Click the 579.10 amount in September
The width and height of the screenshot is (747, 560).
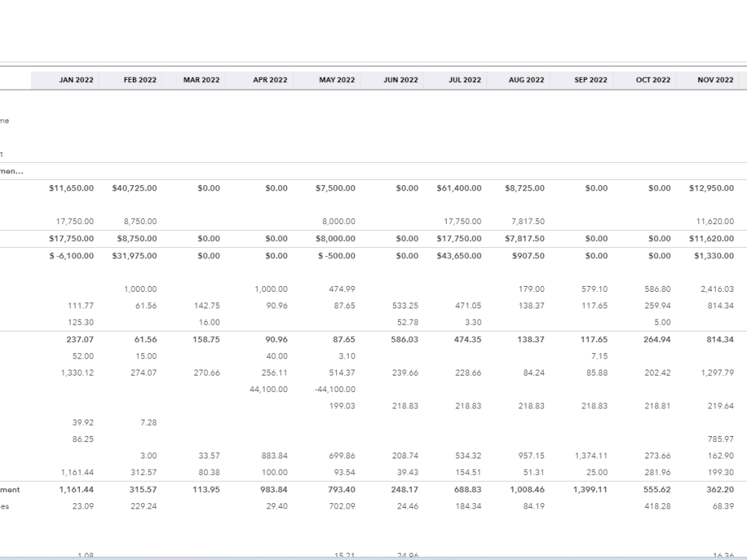(595, 289)
